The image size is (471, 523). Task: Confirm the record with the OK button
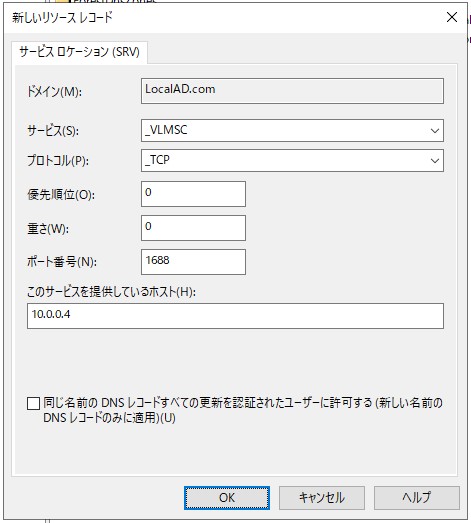(227, 498)
